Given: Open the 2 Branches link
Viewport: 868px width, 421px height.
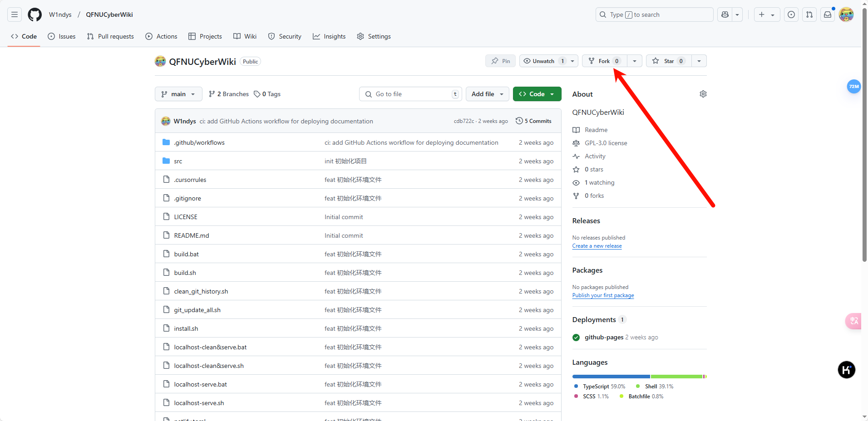Looking at the screenshot, I should tap(229, 94).
